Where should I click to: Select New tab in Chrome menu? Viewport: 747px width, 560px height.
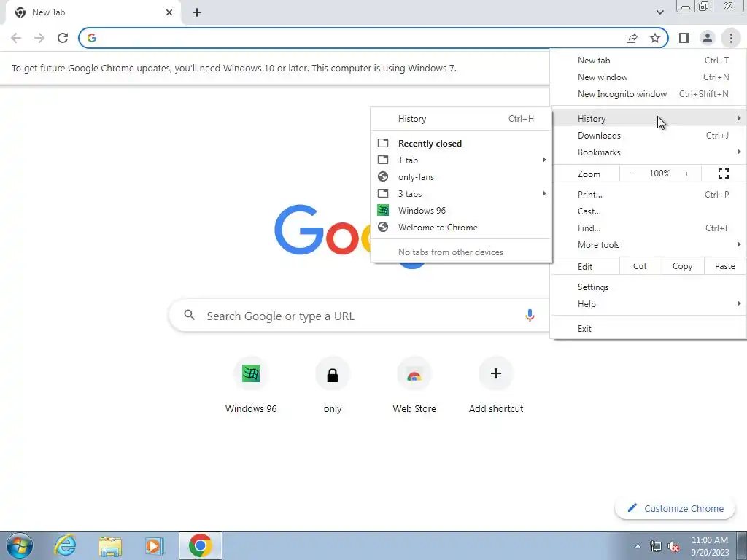(649, 61)
